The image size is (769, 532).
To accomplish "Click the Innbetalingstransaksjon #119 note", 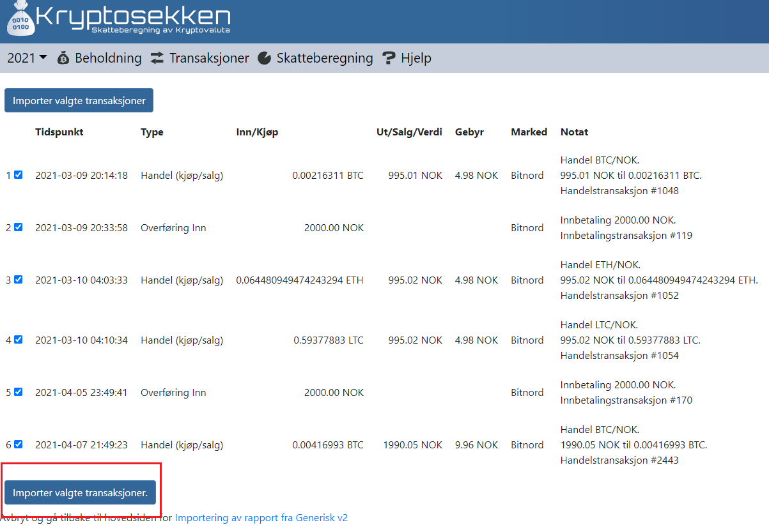I will [626, 236].
